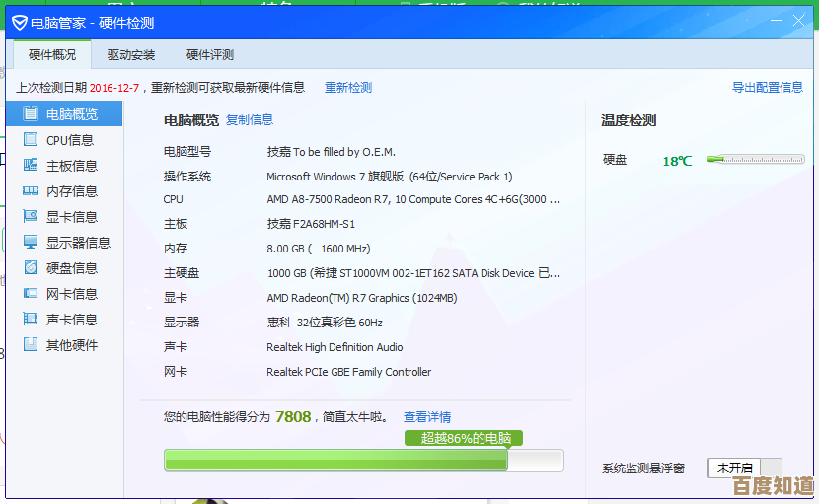819x504 pixels.
Task: Click Microsoft Windows 7 旗舰版 value
Action: click(390, 177)
